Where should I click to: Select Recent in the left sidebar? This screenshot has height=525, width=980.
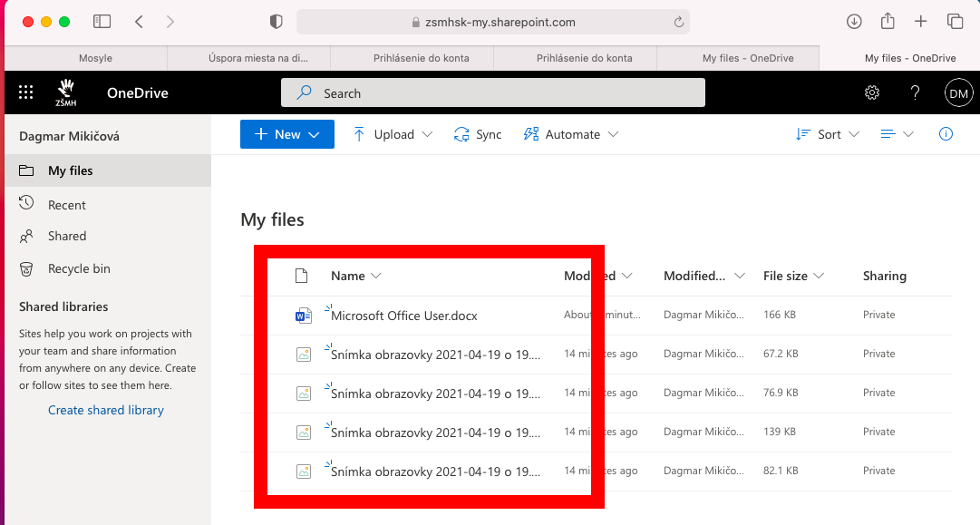pos(66,205)
